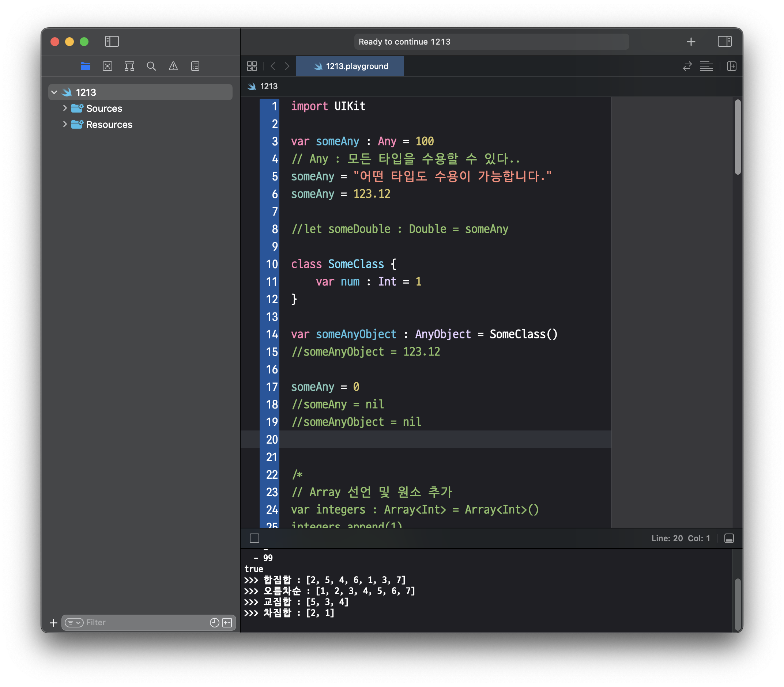
Task: Hide the debug console area
Action: coord(729,539)
